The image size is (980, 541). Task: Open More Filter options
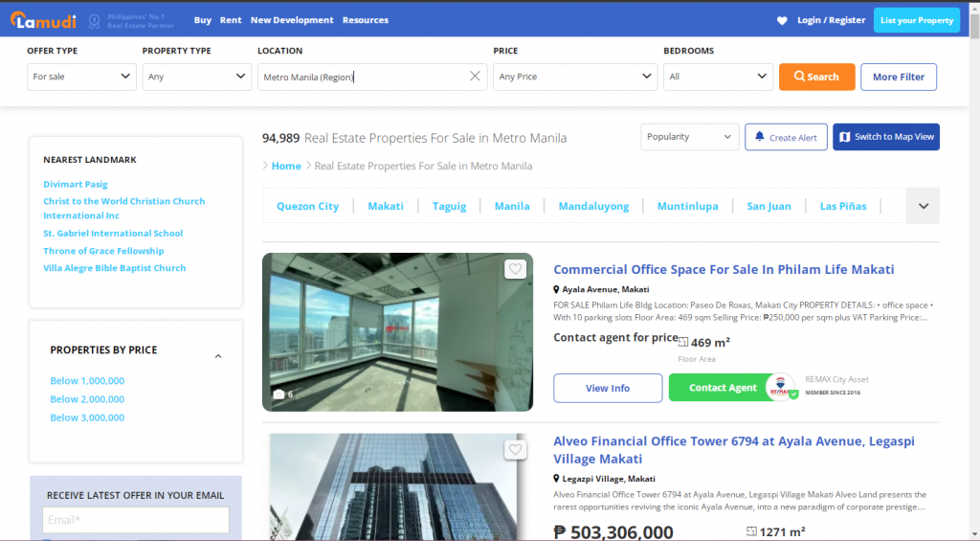coord(898,77)
